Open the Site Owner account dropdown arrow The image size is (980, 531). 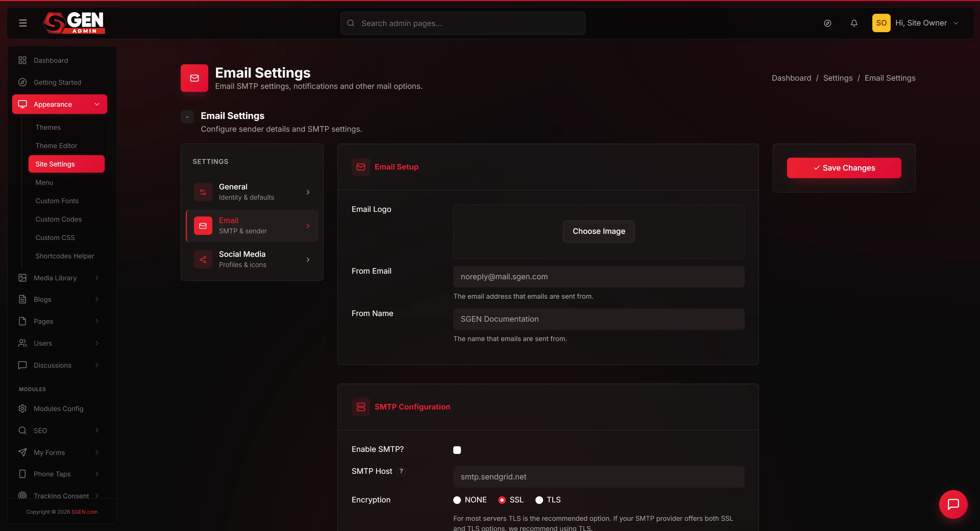pos(956,23)
